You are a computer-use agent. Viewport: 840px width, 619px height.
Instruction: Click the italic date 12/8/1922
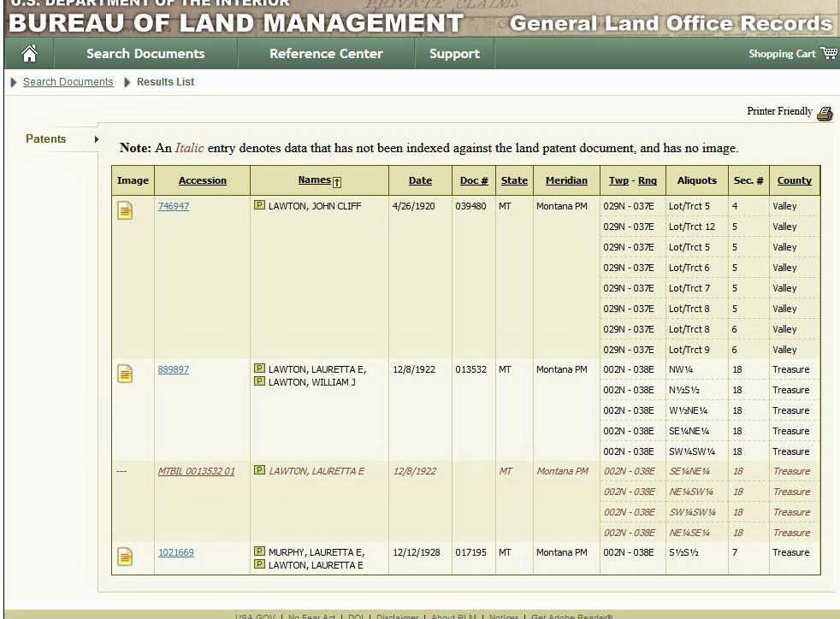415,471
